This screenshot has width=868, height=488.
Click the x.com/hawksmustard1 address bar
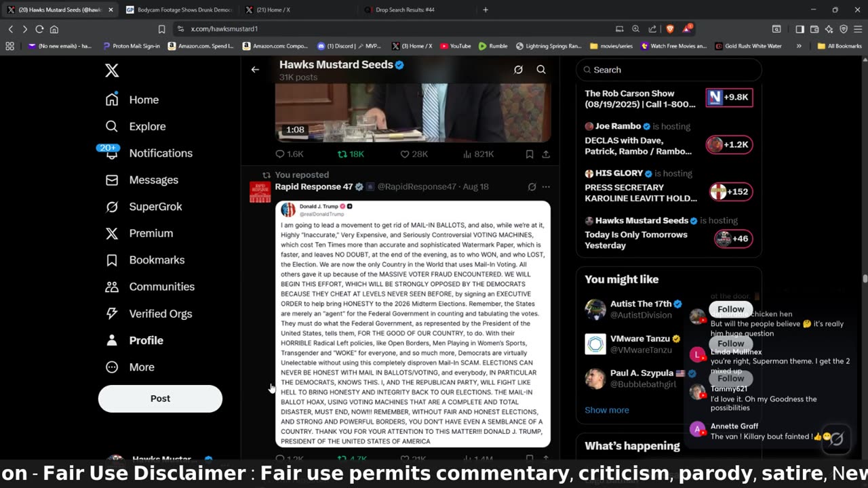pyautogui.click(x=393, y=29)
